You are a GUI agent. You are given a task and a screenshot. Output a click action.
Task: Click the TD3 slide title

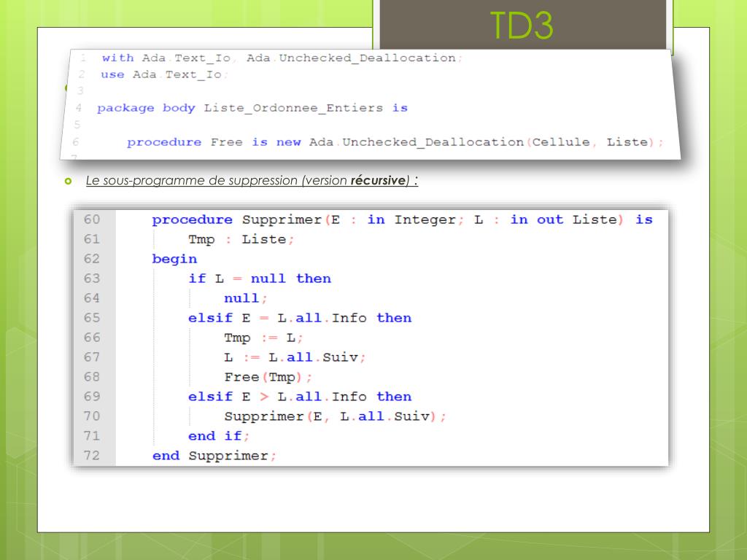522,25
